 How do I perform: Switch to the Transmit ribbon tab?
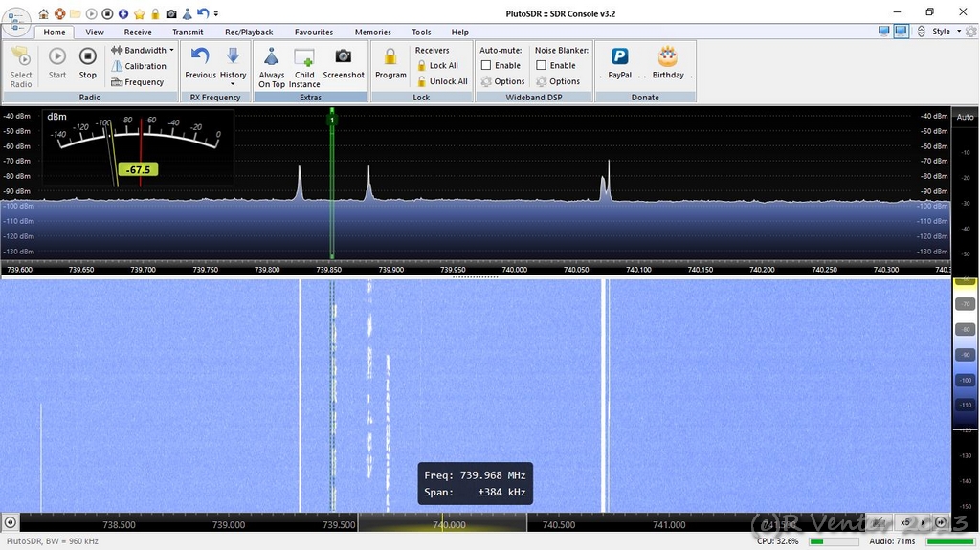(188, 32)
